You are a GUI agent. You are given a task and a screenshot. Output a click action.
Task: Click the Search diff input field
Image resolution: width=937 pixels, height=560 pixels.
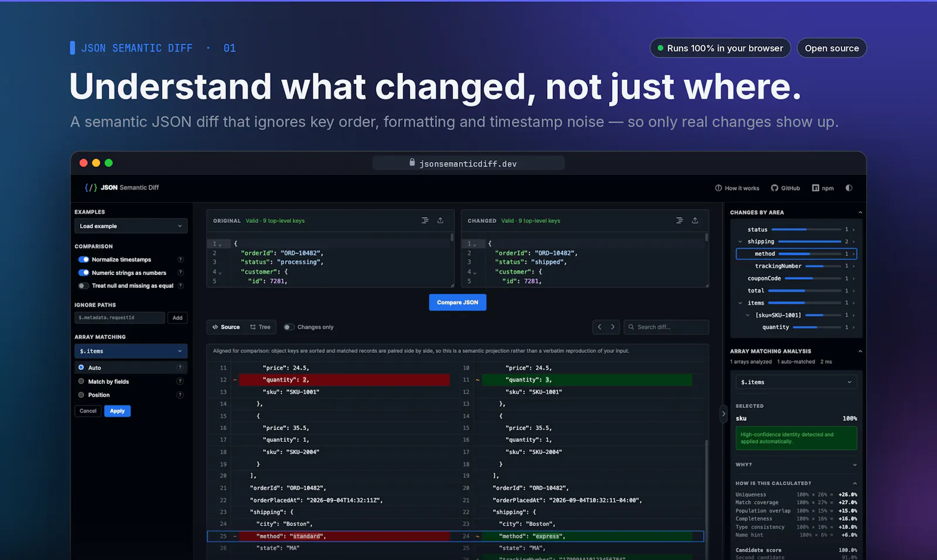[x=666, y=327]
